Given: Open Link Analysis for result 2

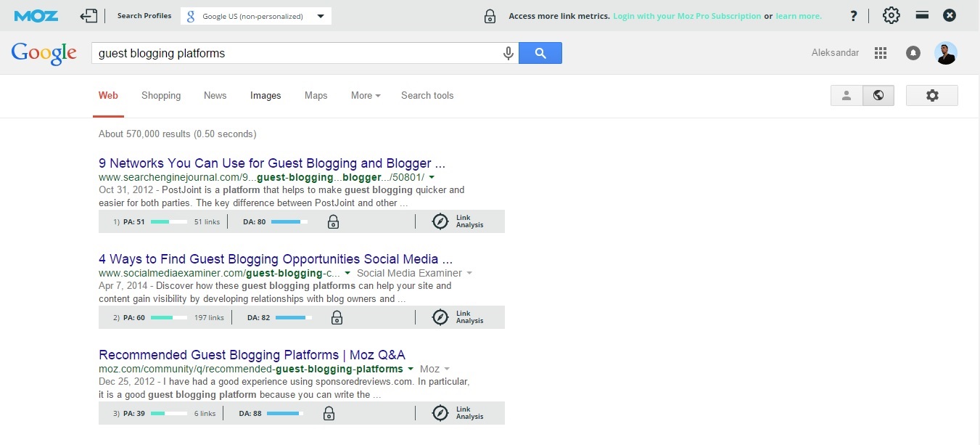Looking at the screenshot, I should [458, 317].
